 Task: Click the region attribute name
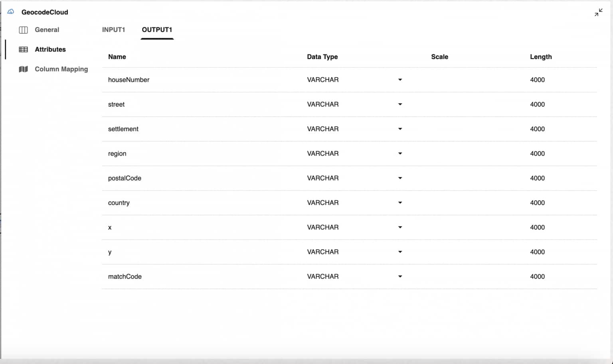point(117,153)
